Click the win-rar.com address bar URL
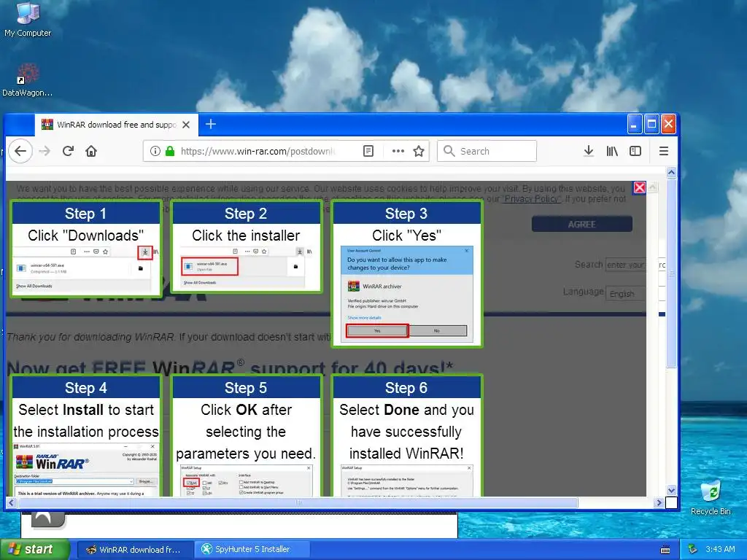 tap(258, 152)
